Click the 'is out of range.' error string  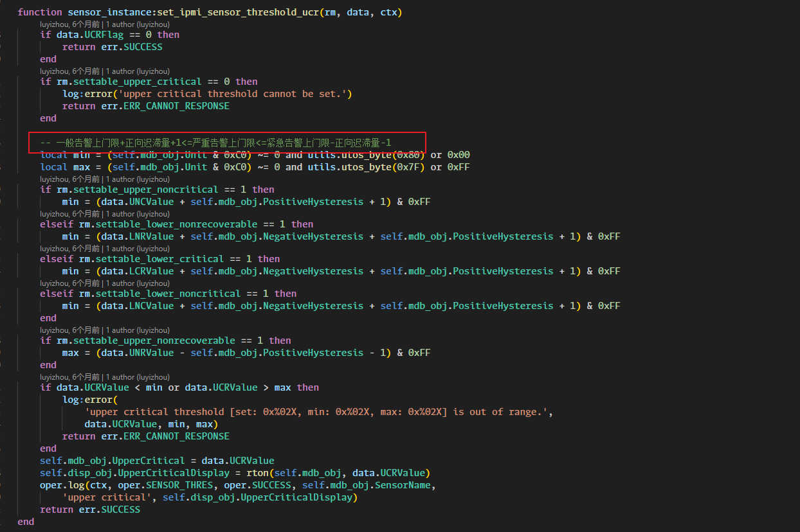[x=503, y=412]
